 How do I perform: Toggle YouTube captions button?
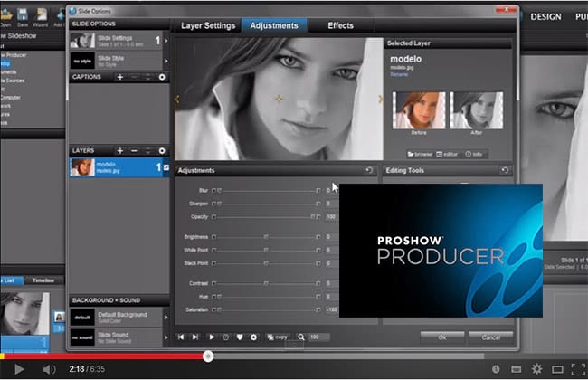[517, 369]
